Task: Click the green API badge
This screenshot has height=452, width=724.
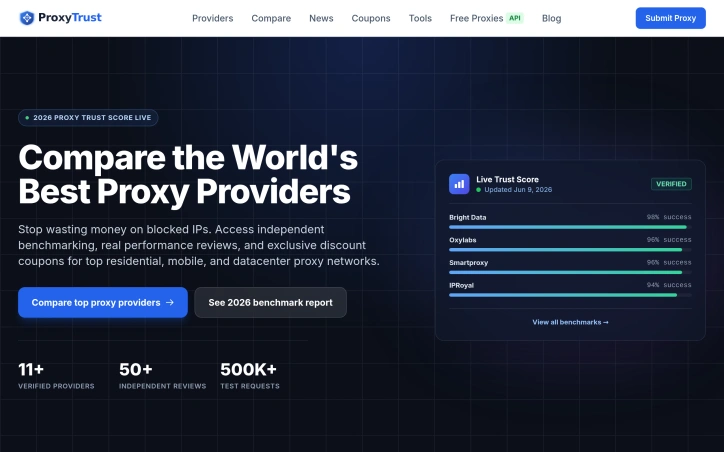Action: 515,18
